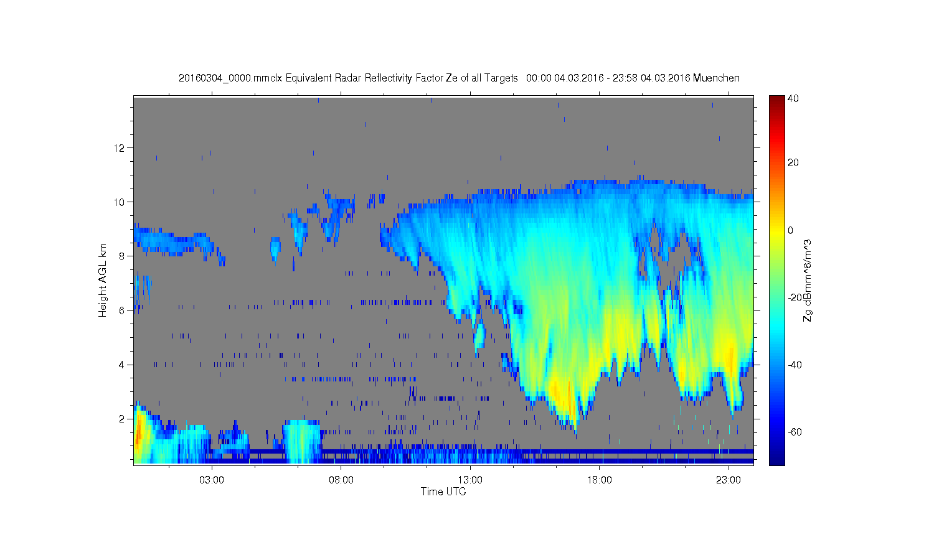This screenshot has height=560, width=934.
Task: Click the height axis label 10
Action: [x=120, y=202]
